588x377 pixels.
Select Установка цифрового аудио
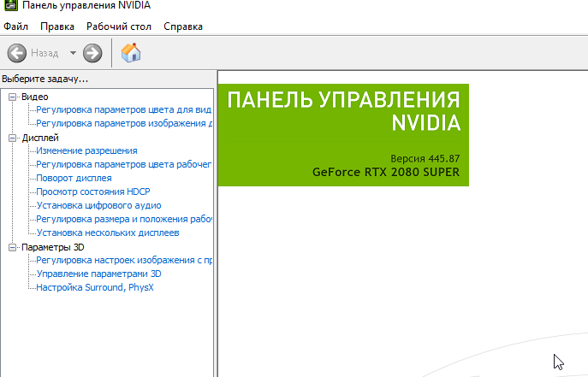point(98,205)
